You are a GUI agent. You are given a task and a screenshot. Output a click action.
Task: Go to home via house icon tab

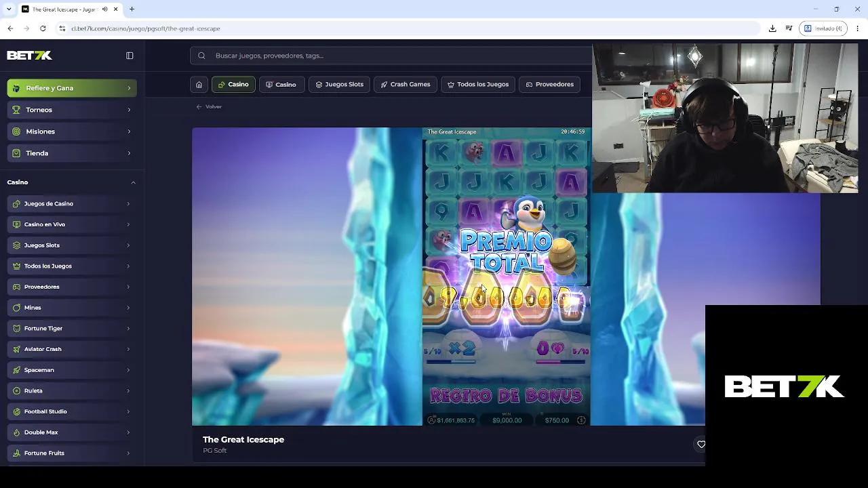pos(199,85)
